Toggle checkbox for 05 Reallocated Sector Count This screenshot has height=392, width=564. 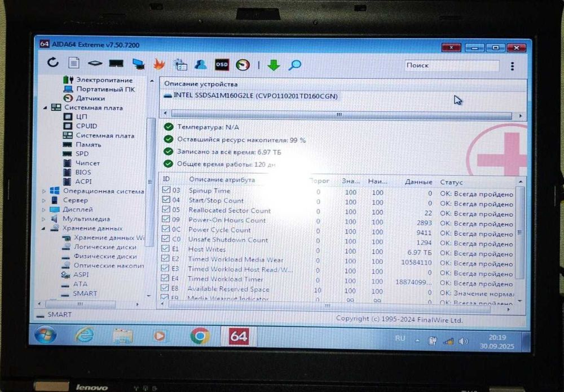[166, 209]
